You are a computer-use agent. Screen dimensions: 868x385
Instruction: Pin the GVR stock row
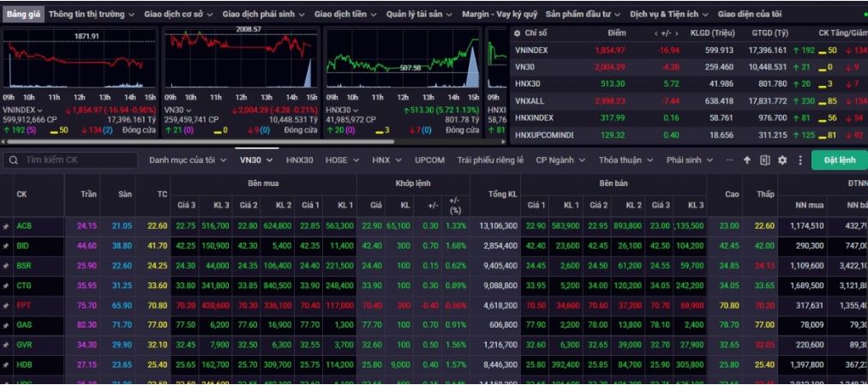[x=5, y=345]
